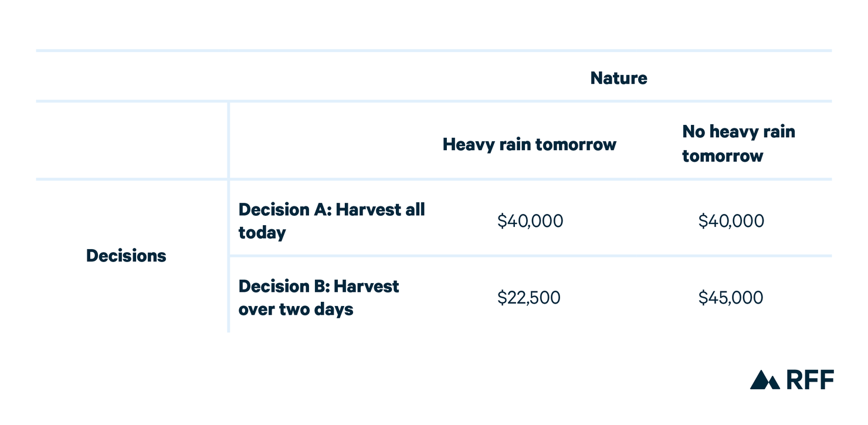Click the horizontal divider between Decision A and B
Screen dimensions: 868x425
[x=530, y=256]
